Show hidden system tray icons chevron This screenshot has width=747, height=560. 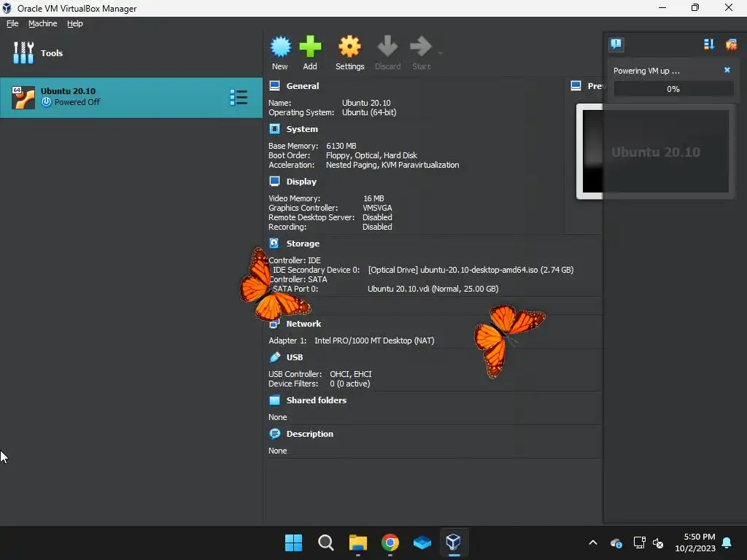coord(592,542)
